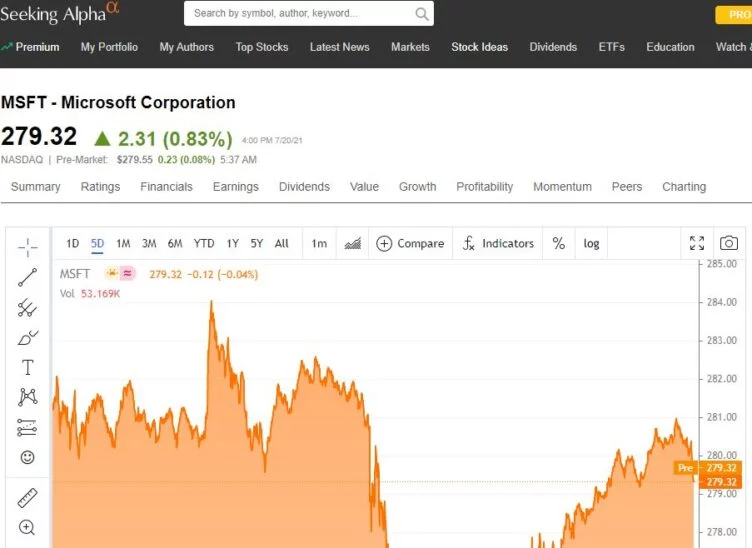Take a chart snapshot with camera icon
The height and width of the screenshot is (548, 752).
[x=729, y=243]
